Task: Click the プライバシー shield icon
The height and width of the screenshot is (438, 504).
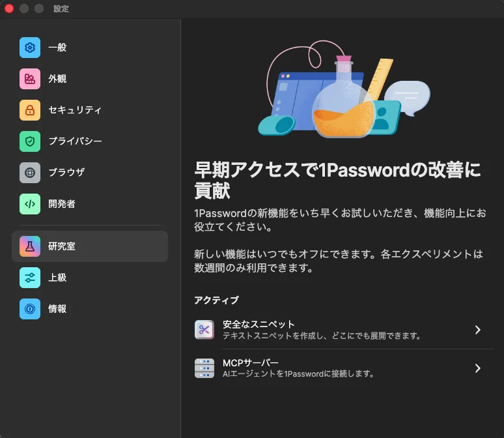Action: pyautogui.click(x=30, y=141)
